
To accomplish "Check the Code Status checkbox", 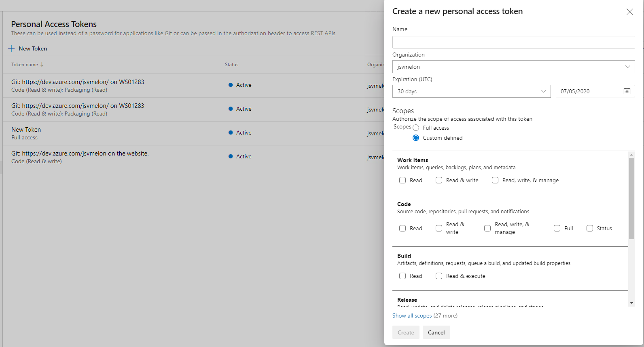I will coord(590,228).
